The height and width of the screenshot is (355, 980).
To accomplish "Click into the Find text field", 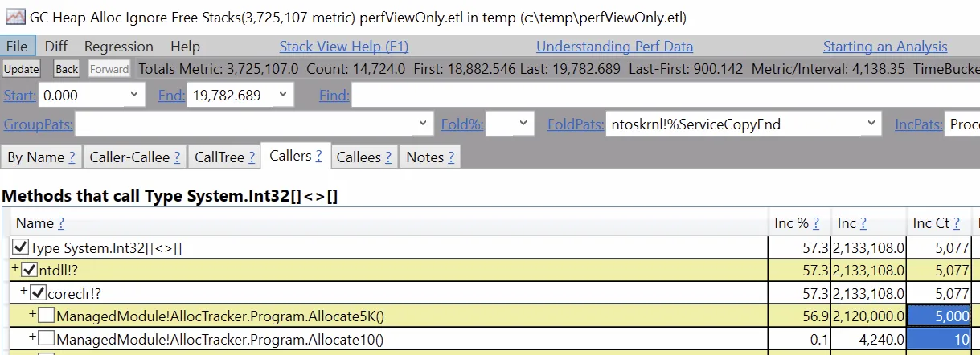I will [659, 96].
